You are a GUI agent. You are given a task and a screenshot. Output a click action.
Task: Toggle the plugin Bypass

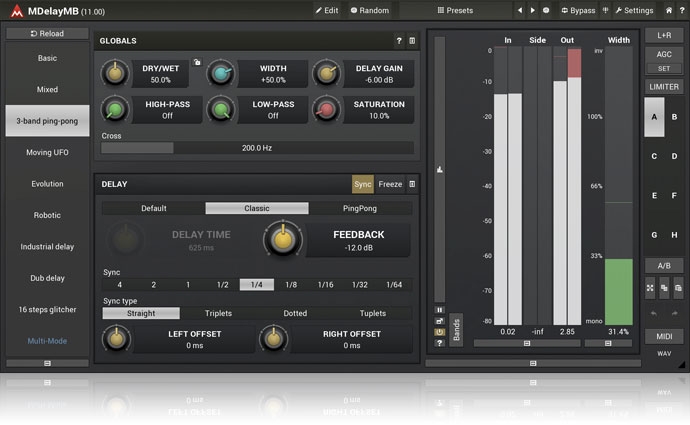point(577,10)
